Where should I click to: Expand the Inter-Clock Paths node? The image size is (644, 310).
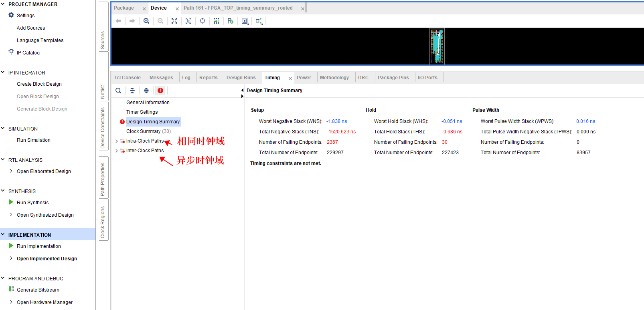click(x=117, y=151)
